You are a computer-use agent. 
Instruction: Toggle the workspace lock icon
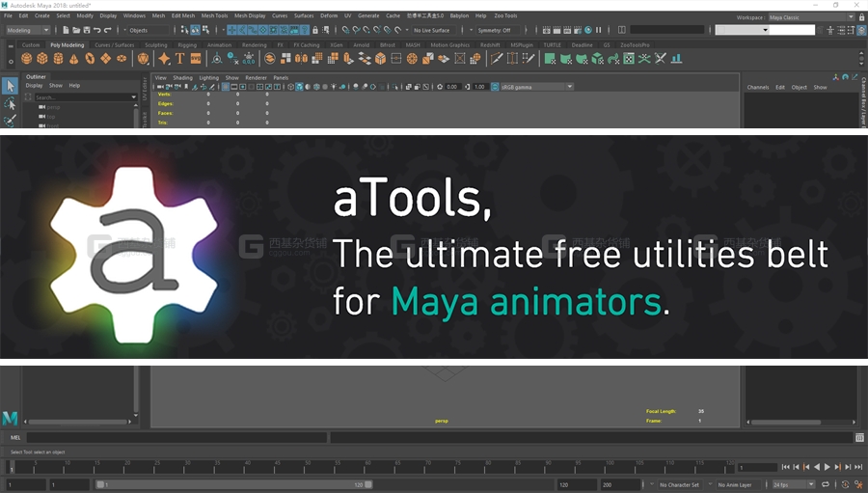pyautogui.click(x=861, y=17)
